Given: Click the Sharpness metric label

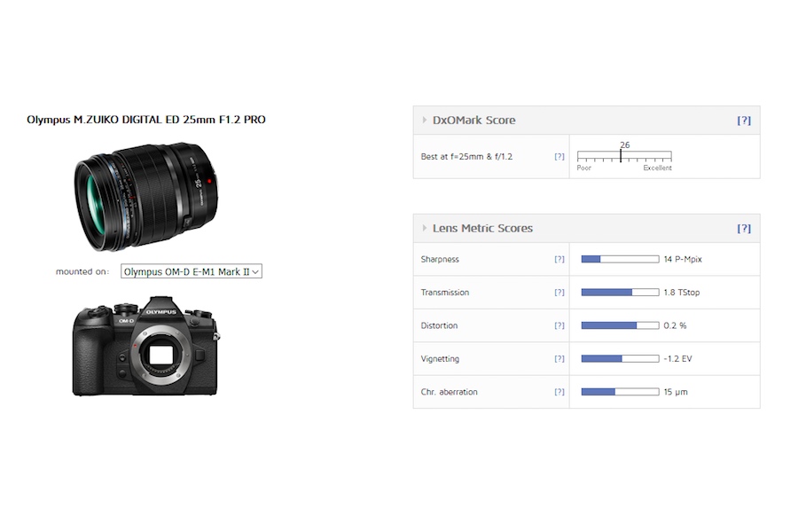Looking at the screenshot, I should 440,259.
